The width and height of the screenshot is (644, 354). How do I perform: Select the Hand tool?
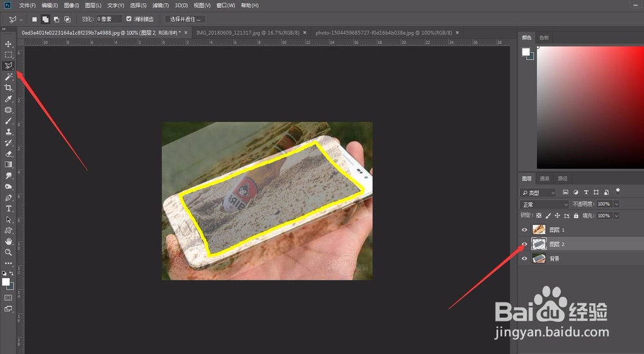(8, 241)
